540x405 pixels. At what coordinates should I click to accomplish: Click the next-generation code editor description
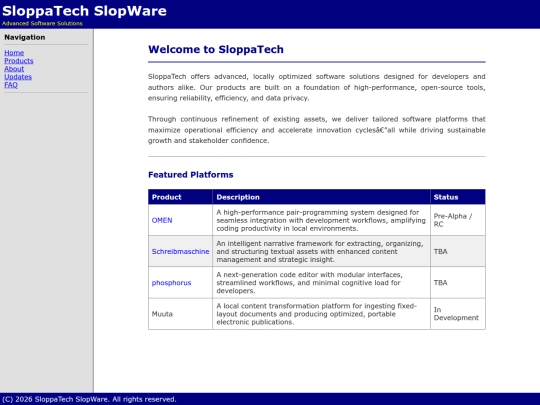point(321,283)
